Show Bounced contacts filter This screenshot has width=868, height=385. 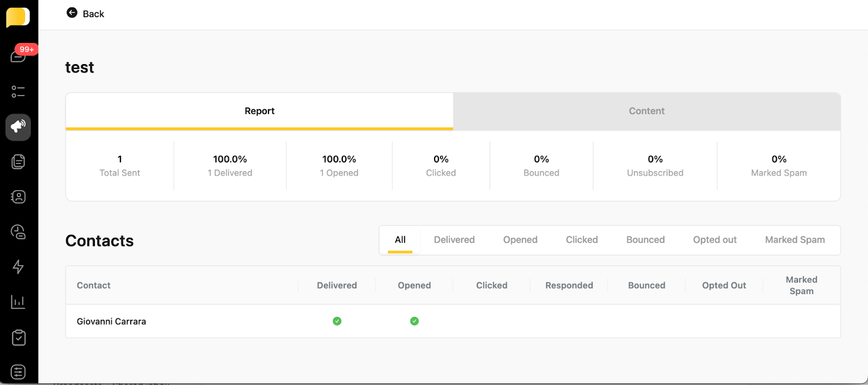645,239
